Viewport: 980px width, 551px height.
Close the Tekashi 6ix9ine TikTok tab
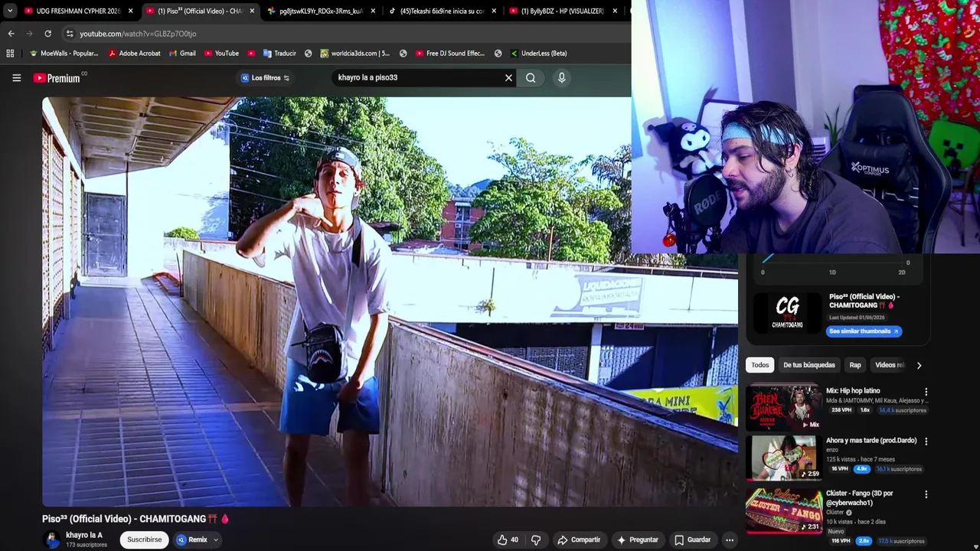pos(494,11)
